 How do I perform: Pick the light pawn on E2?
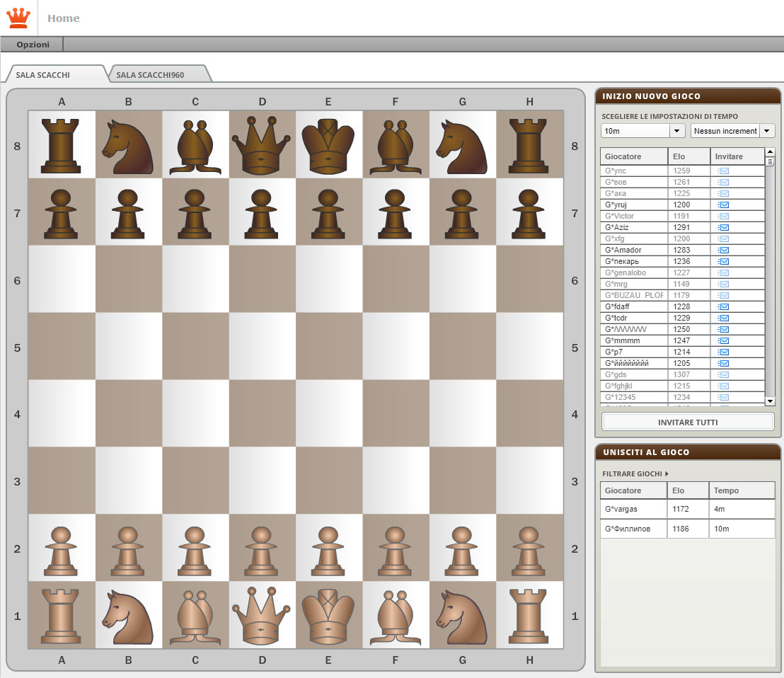coord(328,551)
